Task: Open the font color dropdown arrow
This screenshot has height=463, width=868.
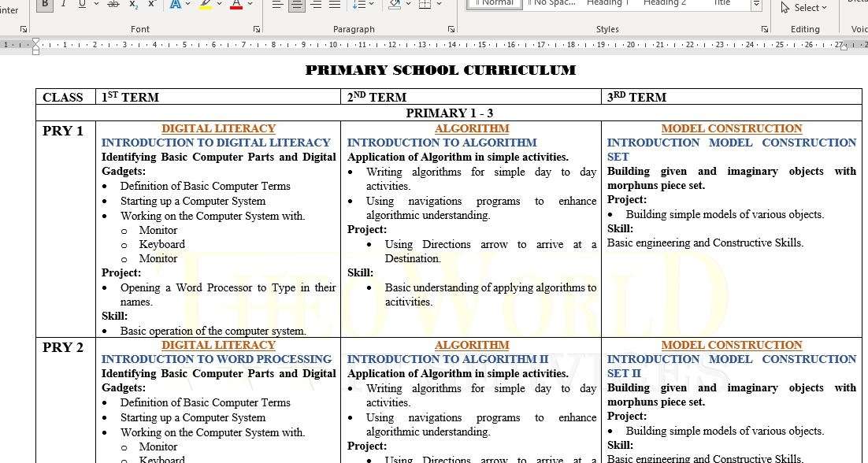Action: pyautogui.click(x=250, y=4)
